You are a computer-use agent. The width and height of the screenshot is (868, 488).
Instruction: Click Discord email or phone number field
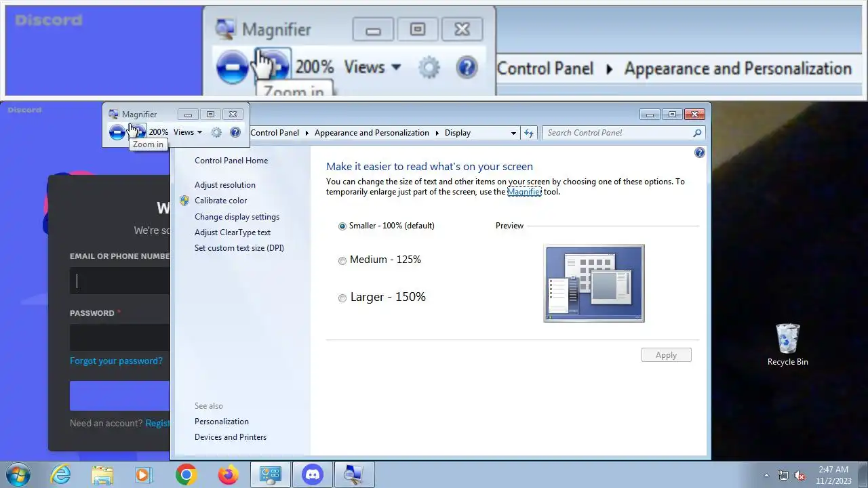pos(120,281)
